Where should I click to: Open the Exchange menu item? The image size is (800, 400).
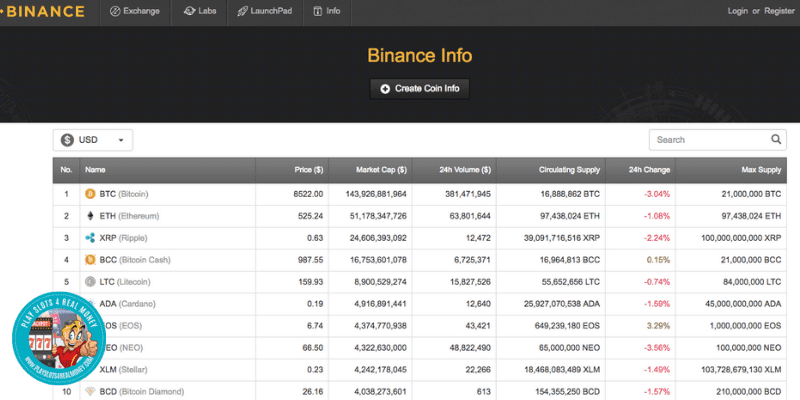point(135,11)
